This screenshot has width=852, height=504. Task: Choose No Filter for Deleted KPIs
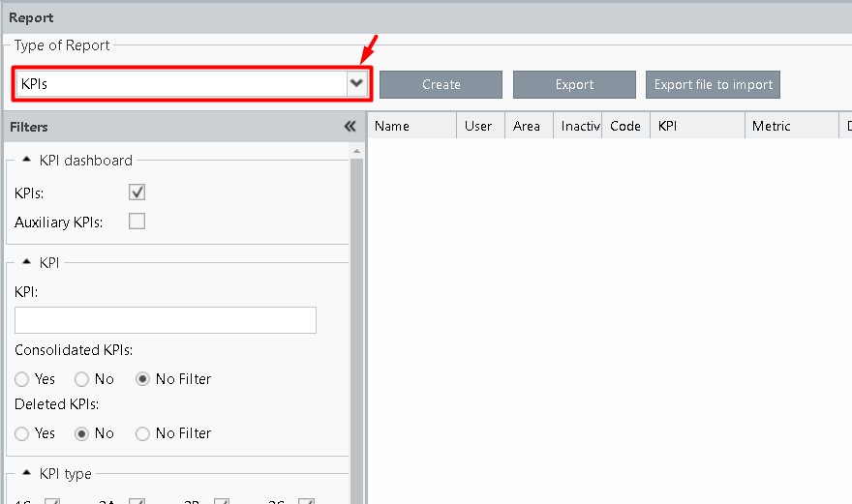143,433
